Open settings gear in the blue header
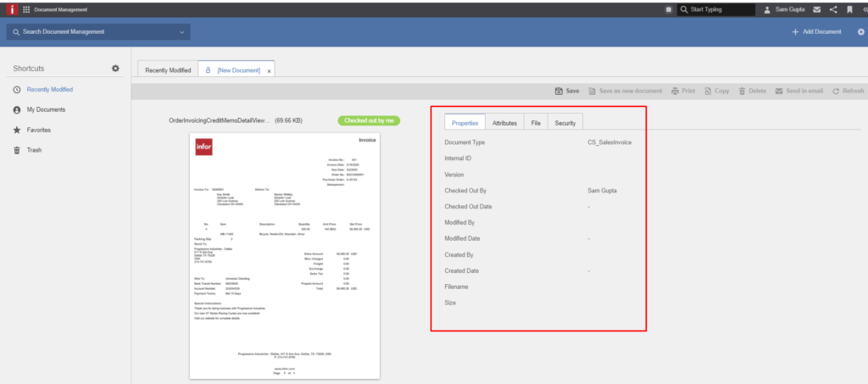Image resolution: width=868 pixels, height=384 pixels. [x=861, y=32]
